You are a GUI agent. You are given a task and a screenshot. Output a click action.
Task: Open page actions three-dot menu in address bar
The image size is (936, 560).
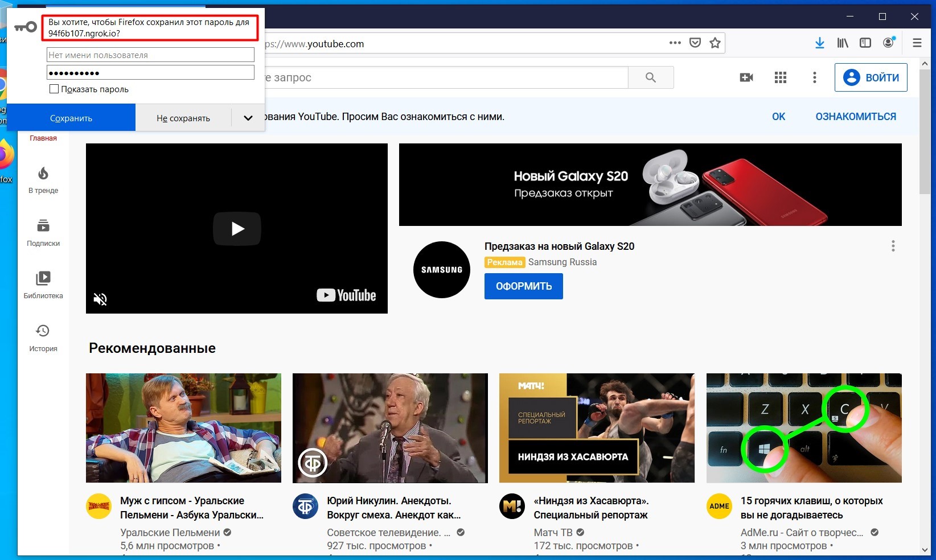coord(675,43)
